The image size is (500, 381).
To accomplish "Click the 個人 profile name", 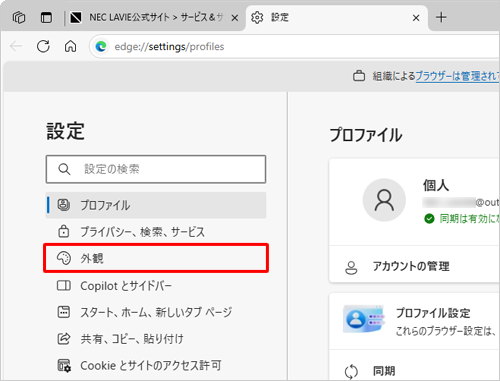I will click(436, 185).
